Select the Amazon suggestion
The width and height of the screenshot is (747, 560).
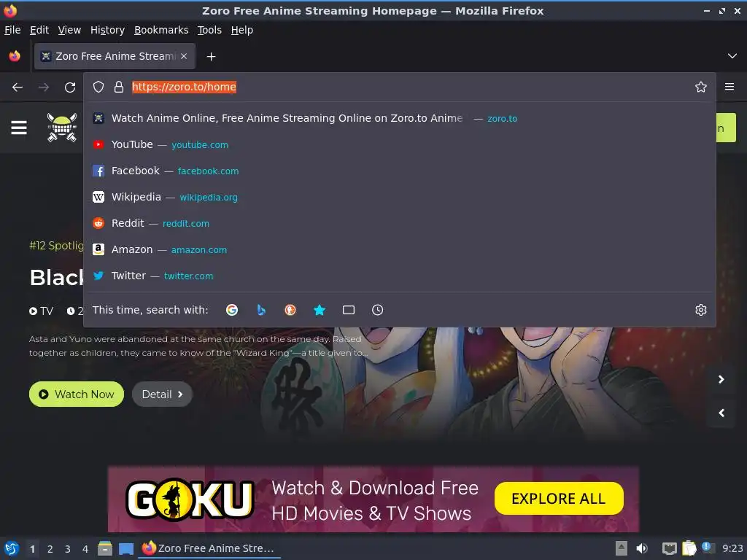pos(400,249)
